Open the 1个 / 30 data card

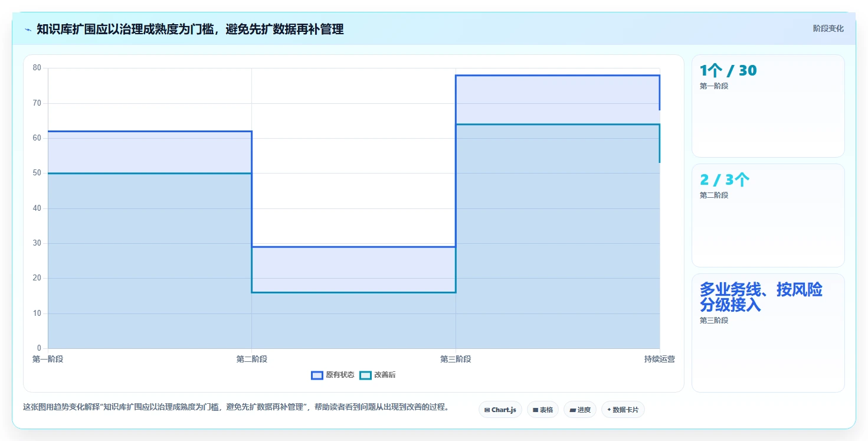coord(768,106)
